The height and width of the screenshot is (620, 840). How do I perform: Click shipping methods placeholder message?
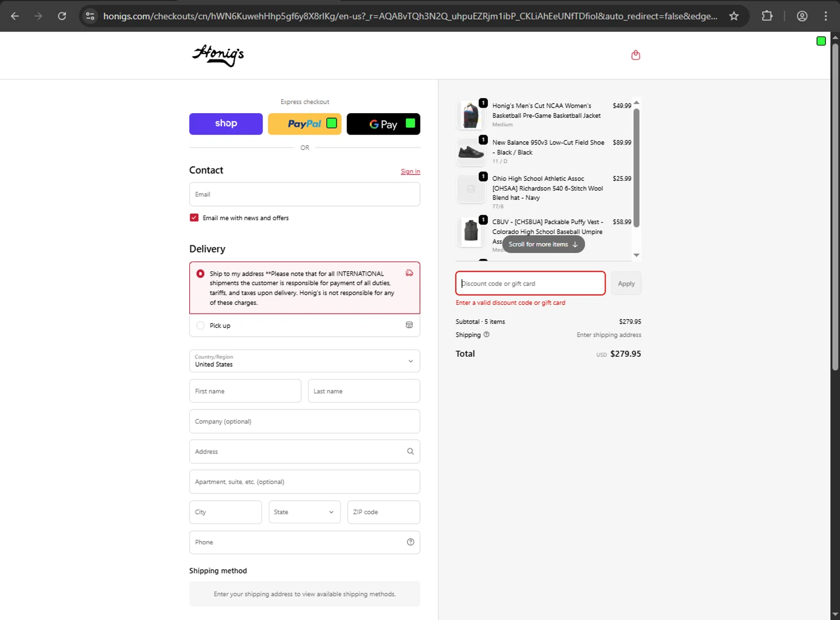pos(305,594)
